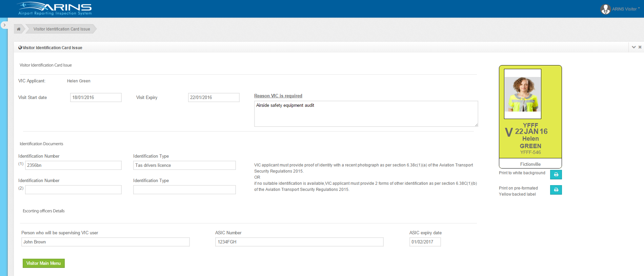The height and width of the screenshot is (276, 644).
Task: Click the ARINS logo
Action: pos(55,9)
